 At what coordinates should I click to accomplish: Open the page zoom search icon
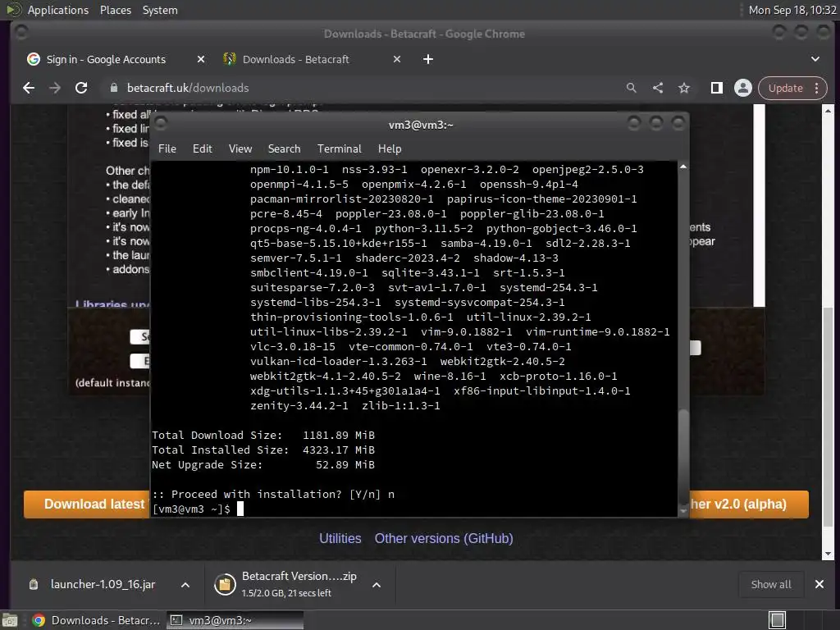coord(632,88)
